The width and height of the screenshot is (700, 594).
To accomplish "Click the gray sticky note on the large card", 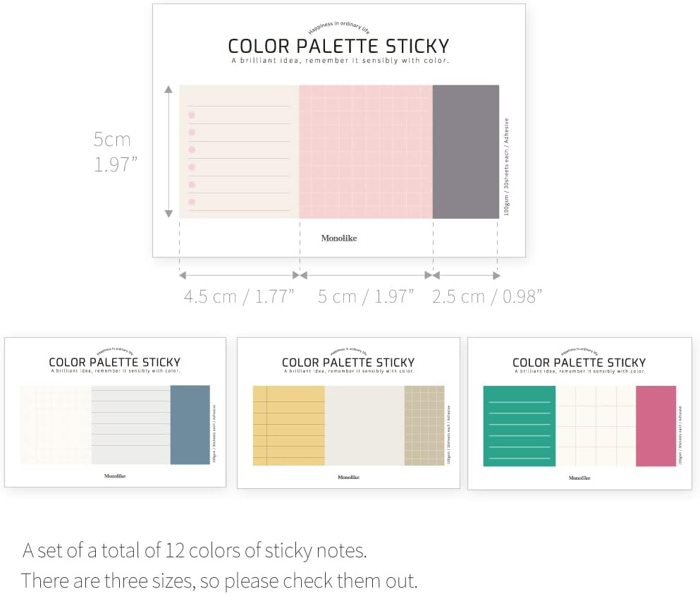I will click(x=465, y=151).
